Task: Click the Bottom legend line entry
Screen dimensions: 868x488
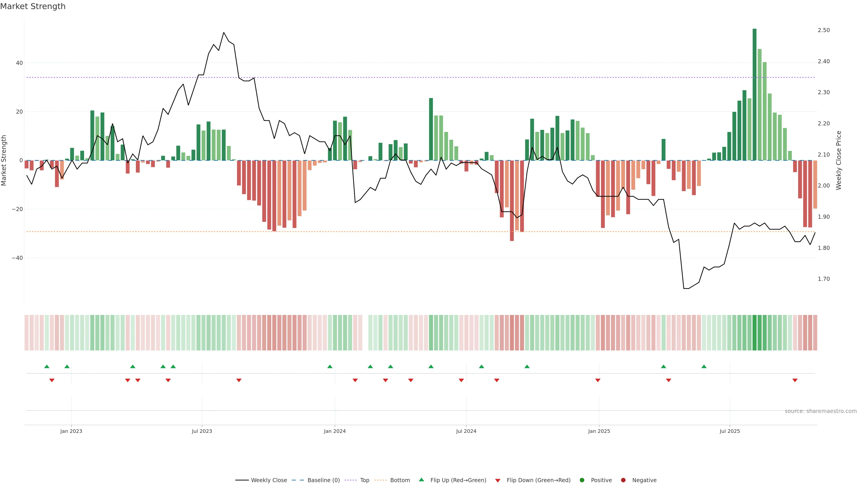Action: [400, 480]
